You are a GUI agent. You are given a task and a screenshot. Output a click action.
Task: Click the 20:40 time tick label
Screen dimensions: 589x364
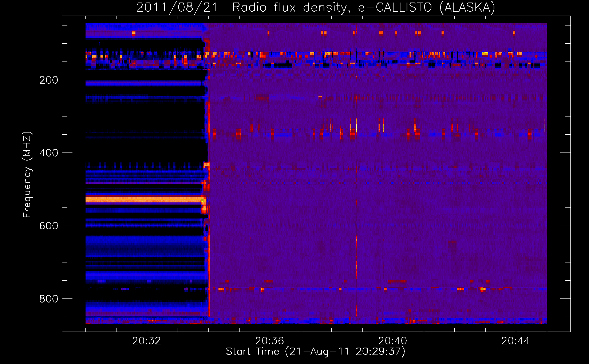pos(392,341)
